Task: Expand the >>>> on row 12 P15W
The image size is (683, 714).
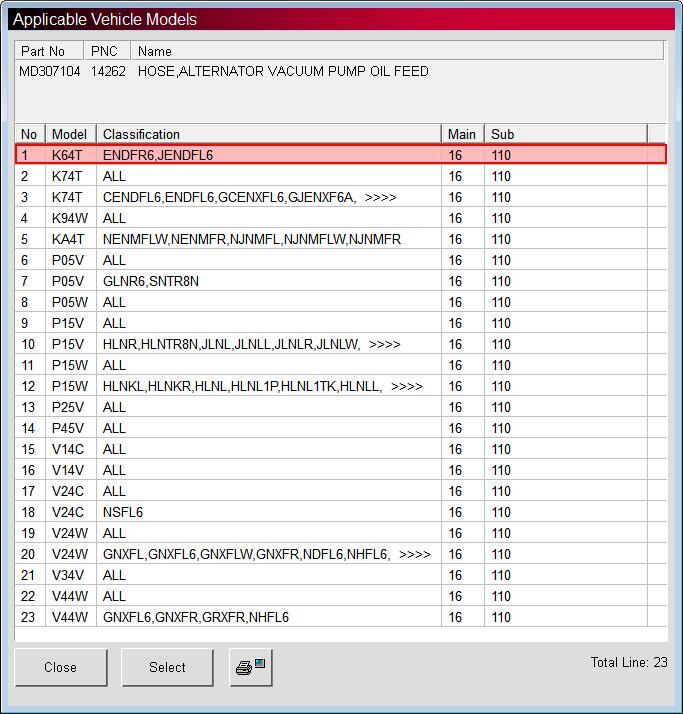Action: pos(407,387)
